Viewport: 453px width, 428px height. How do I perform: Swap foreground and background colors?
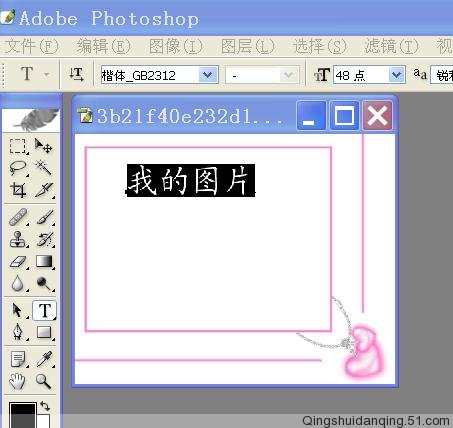[x=45, y=406]
